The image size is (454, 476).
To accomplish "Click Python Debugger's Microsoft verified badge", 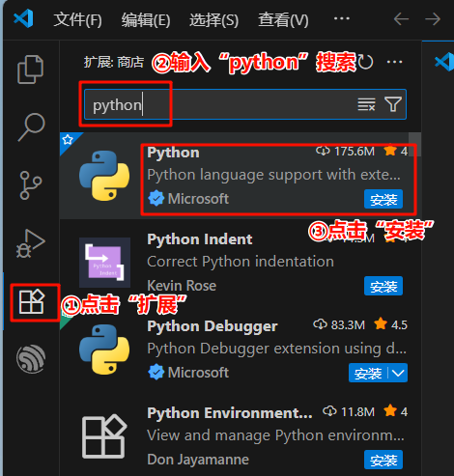I will pos(156,373).
